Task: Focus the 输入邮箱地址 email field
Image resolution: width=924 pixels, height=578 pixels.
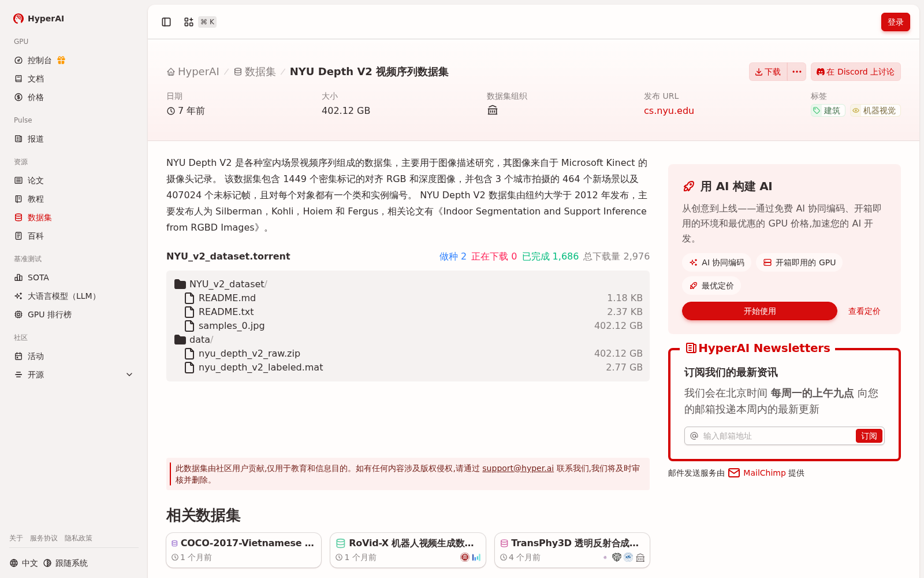Action: (x=777, y=436)
